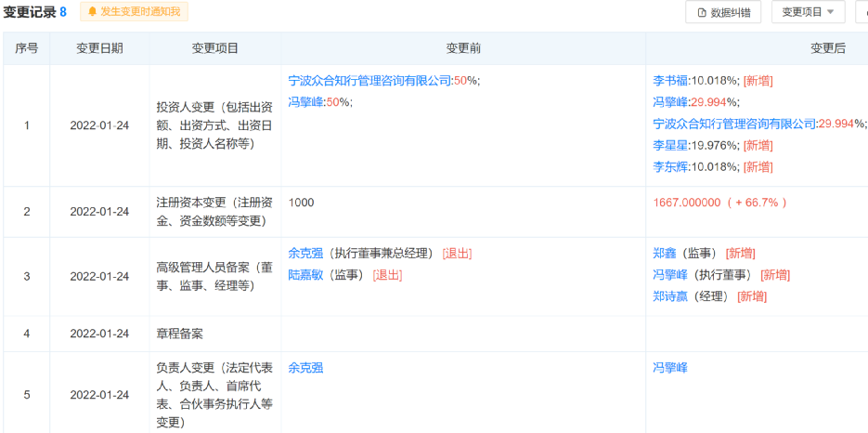Click 章程备案 item cell

214,334
